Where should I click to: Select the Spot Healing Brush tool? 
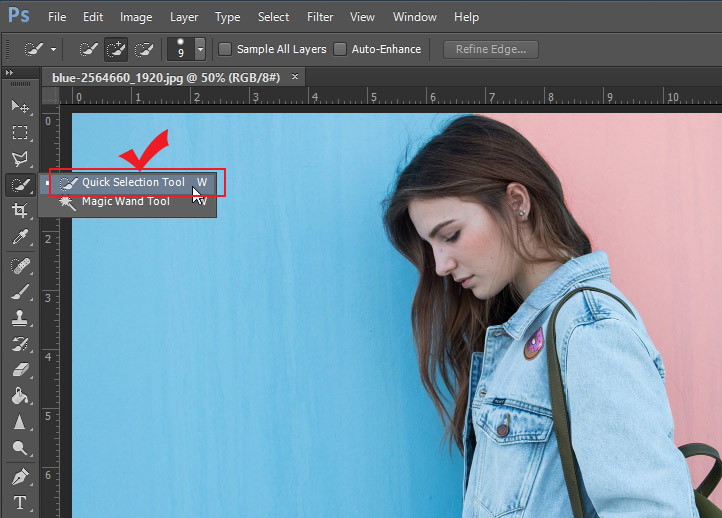20,266
